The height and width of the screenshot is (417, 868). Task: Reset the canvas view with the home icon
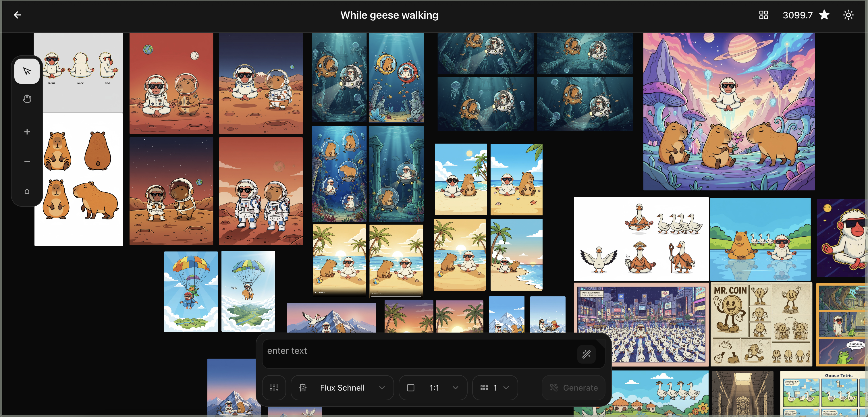click(x=27, y=191)
